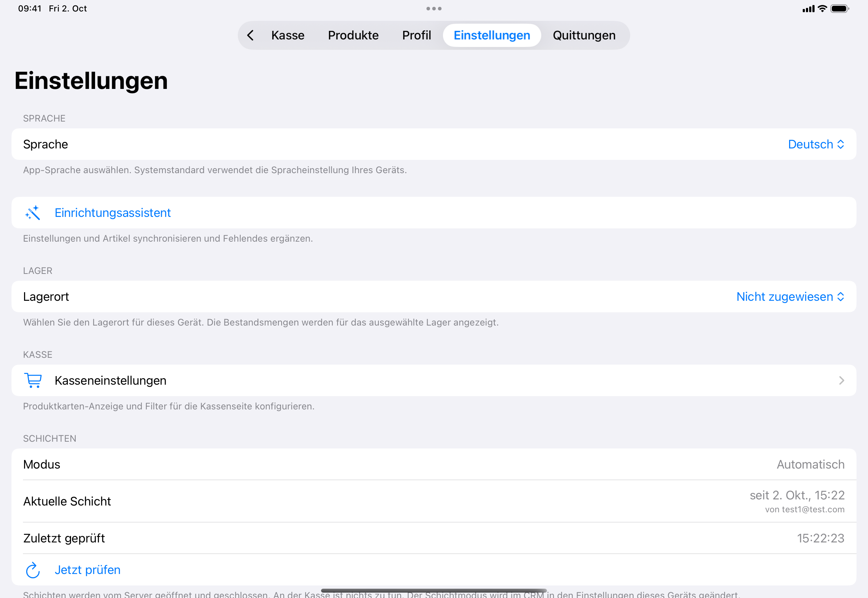Select the Modus row showing Automatisch
Screen dimensions: 868x598
tap(434, 464)
